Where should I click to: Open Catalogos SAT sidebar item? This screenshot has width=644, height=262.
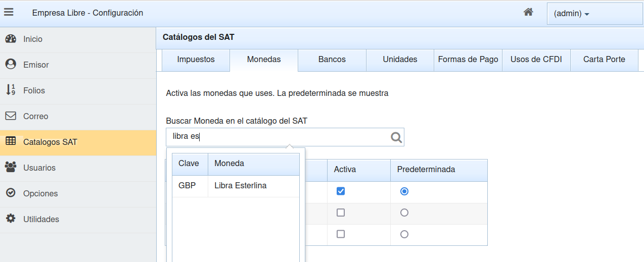[50, 142]
